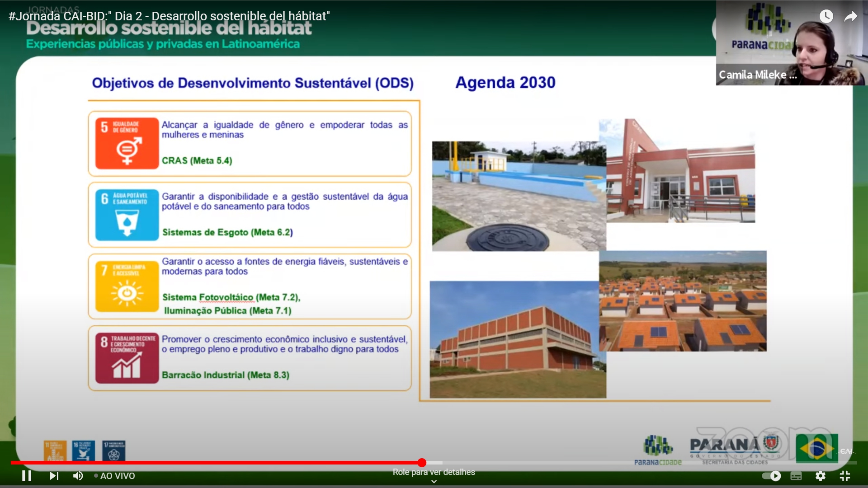Expand 'Role para ver detalhes' chevron

[434, 481]
